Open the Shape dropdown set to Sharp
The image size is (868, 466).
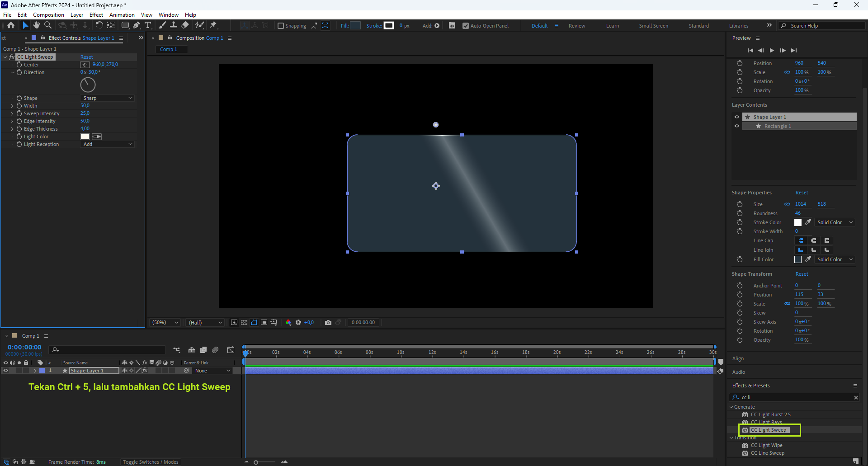coord(108,98)
